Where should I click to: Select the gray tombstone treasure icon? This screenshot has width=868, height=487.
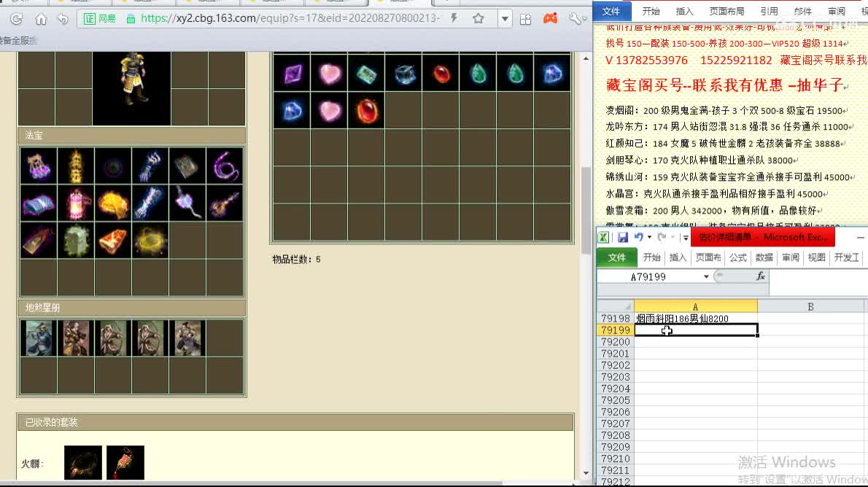(x=76, y=240)
